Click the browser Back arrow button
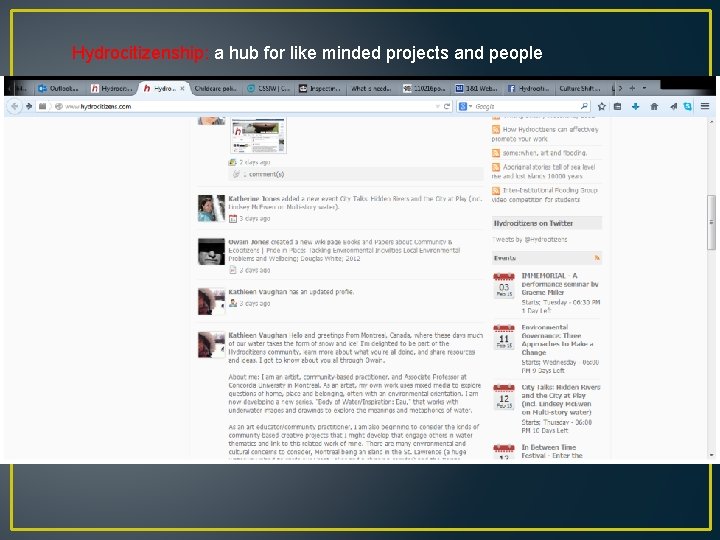 coord(14,107)
